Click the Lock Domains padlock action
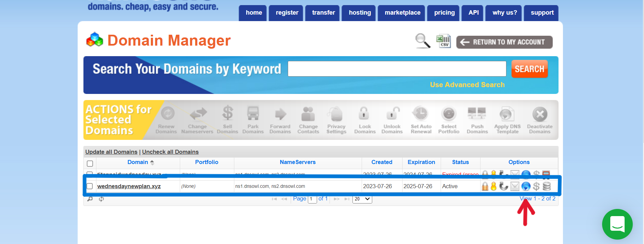The image size is (644, 244). (365, 120)
